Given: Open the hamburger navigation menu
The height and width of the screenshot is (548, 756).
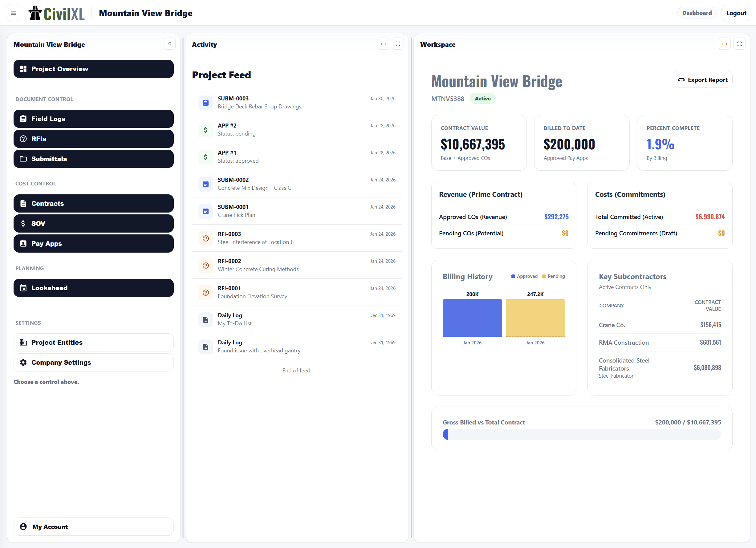Looking at the screenshot, I should click(x=13, y=12).
